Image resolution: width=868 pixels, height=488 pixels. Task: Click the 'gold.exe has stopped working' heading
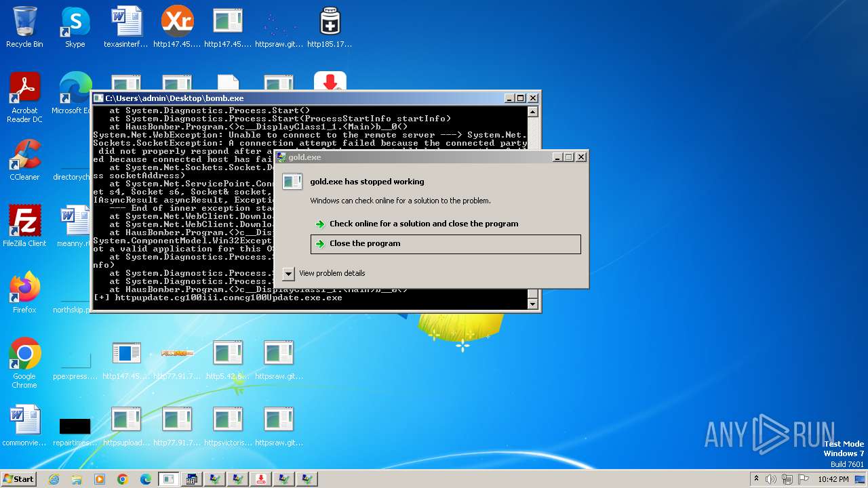point(367,182)
